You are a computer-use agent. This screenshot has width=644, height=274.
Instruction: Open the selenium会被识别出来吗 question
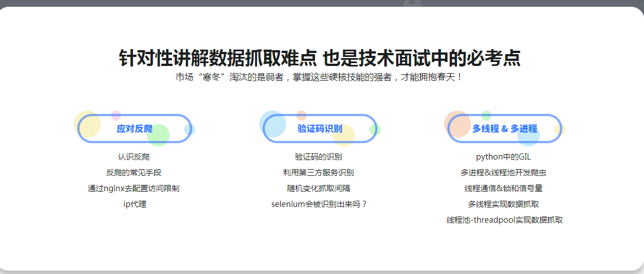(319, 204)
